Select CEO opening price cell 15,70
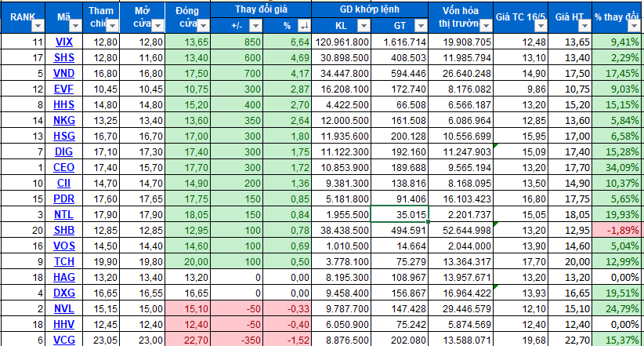Image resolution: width=644 pixels, height=346 pixels. 142,167
